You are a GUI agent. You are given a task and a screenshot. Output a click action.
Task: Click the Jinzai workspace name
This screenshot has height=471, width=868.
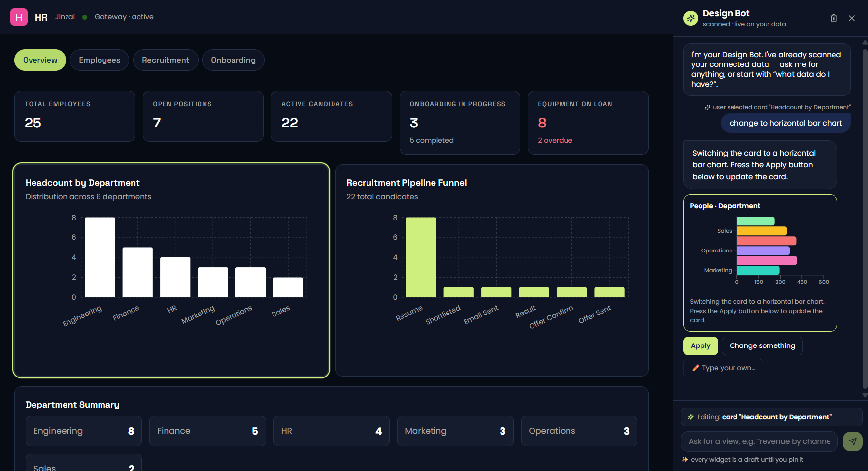65,17
